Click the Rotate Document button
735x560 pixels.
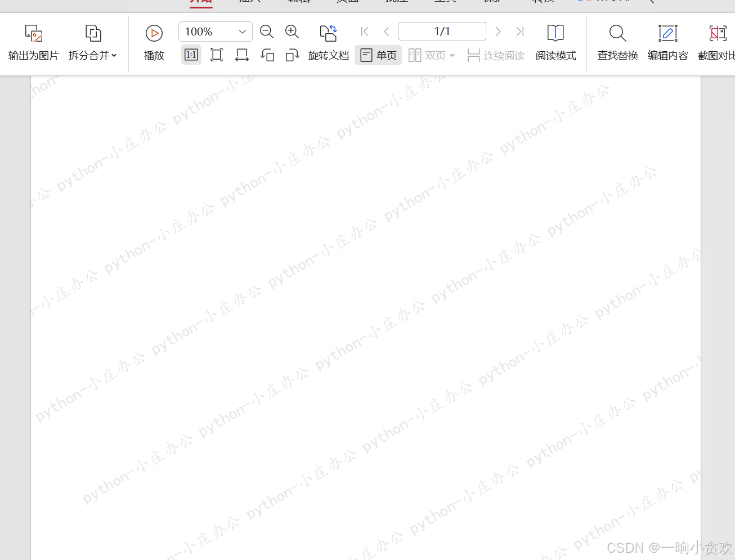pyautogui.click(x=329, y=43)
